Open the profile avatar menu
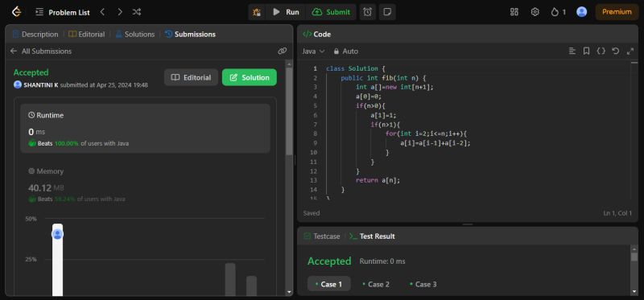 [581, 12]
